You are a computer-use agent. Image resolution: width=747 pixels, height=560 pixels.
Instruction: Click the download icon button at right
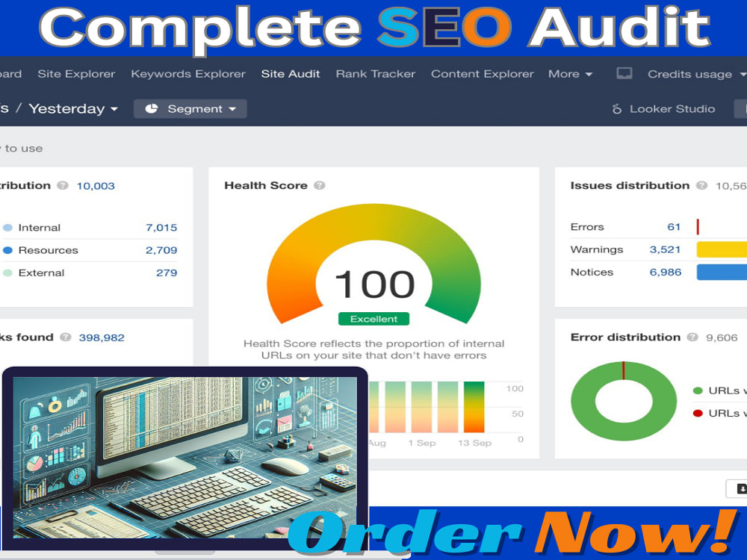point(737,489)
